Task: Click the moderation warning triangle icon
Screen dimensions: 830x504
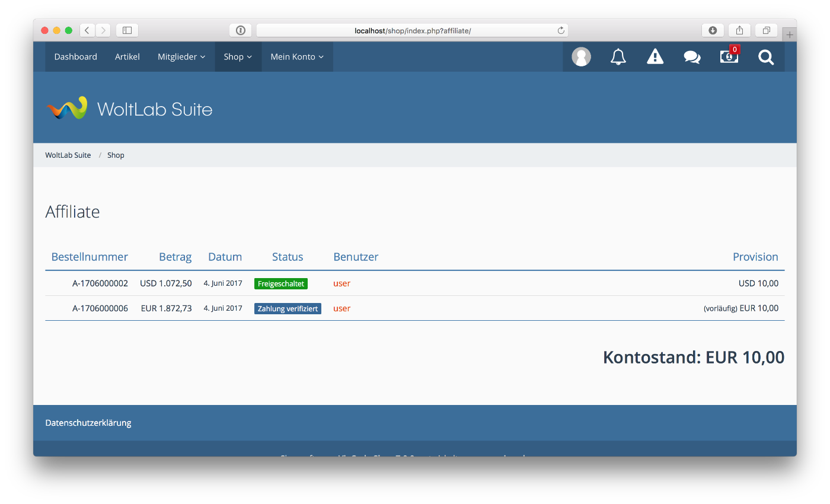Action: click(655, 57)
